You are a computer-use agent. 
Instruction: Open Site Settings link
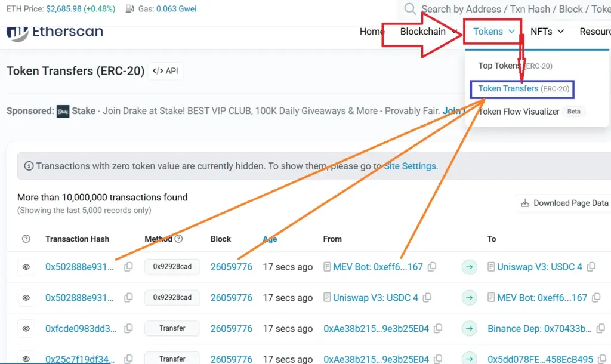(x=411, y=166)
